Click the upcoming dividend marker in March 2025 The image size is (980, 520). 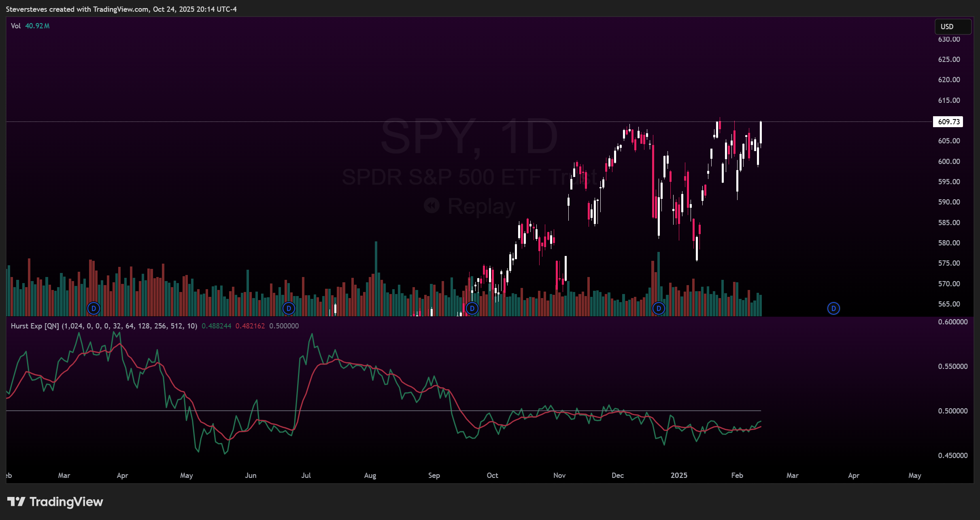pyautogui.click(x=833, y=309)
